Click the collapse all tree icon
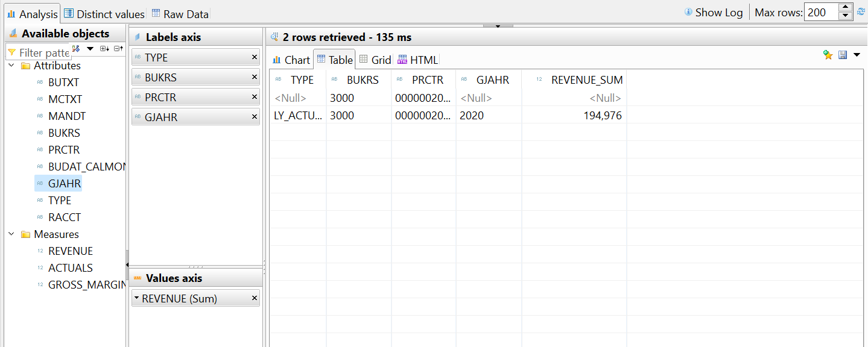This screenshot has height=347, width=868. (118, 49)
